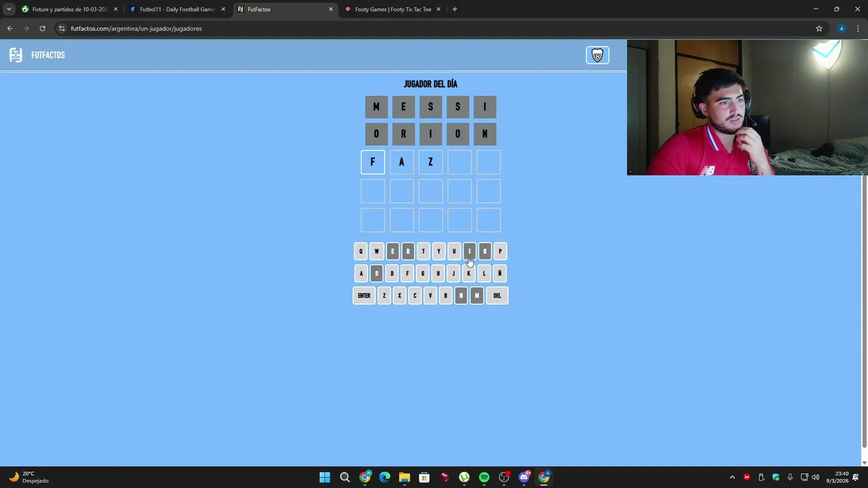
Task: Open Windows taskbar search
Action: 344,477
